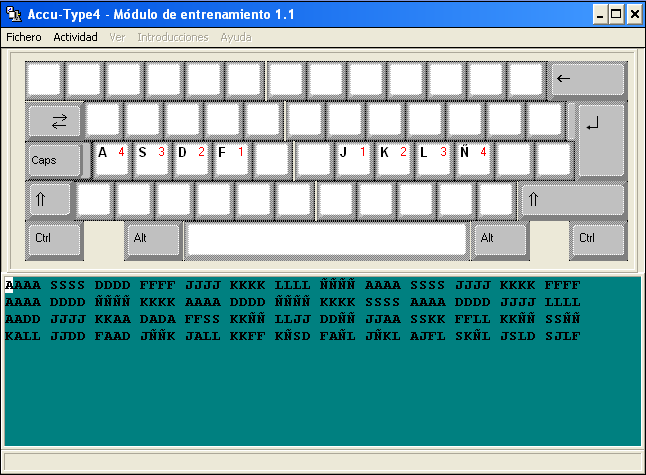Click the LLLL group in the first line
Viewport: 646px width, 475px height.
pyautogui.click(x=293, y=285)
